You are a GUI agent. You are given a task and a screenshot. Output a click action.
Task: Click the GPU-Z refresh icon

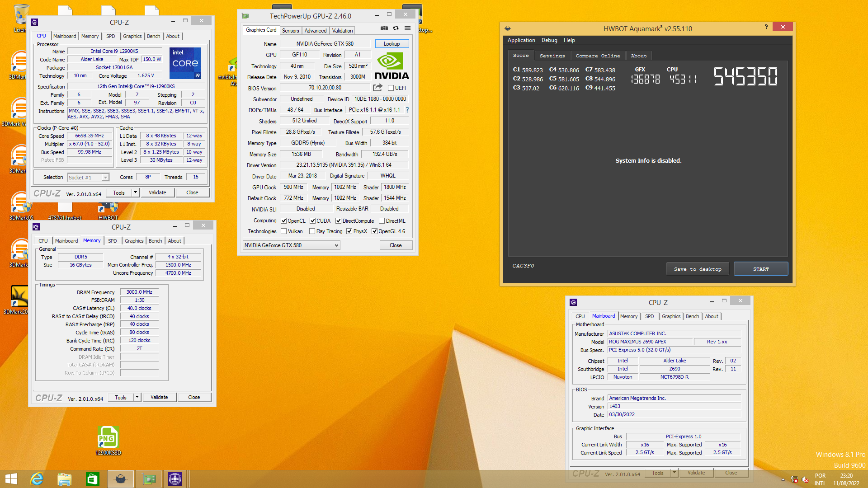coord(396,28)
